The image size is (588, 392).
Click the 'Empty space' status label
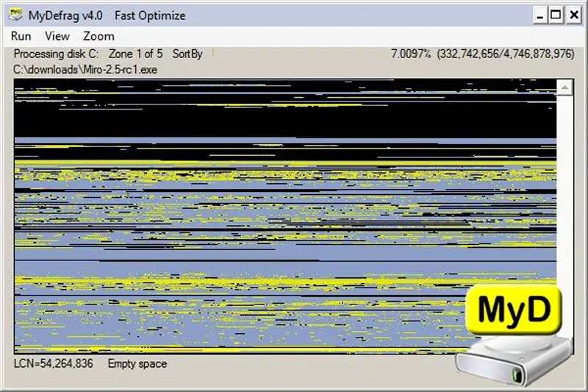(x=137, y=363)
